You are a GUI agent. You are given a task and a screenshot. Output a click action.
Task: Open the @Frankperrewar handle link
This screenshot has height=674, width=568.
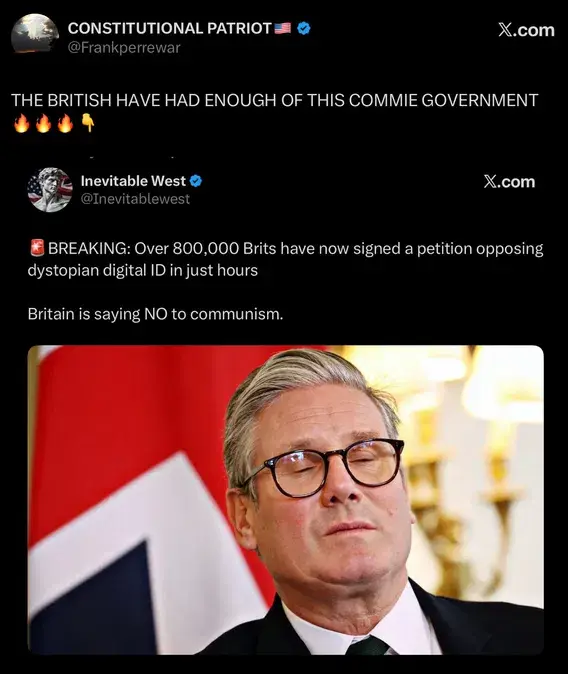click(124, 47)
